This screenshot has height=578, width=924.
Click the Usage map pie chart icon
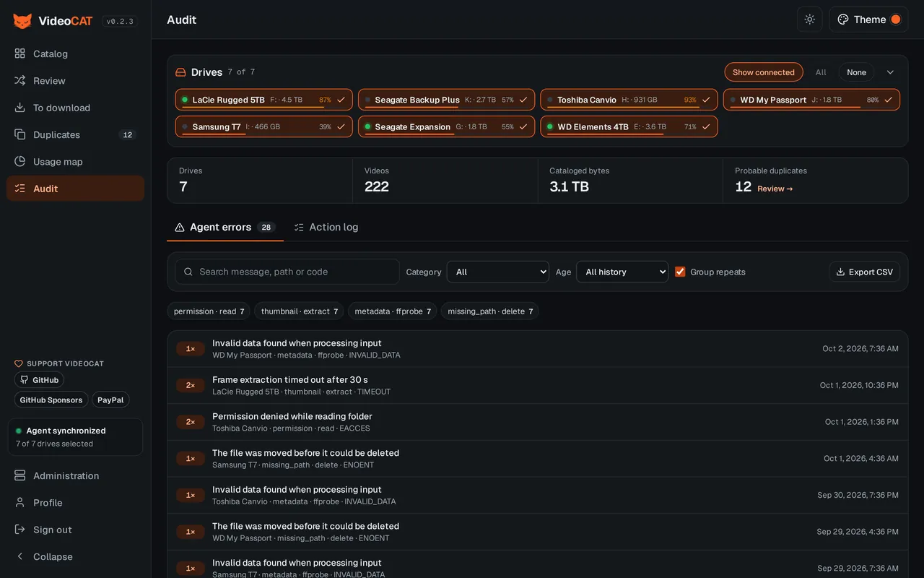pos(20,161)
